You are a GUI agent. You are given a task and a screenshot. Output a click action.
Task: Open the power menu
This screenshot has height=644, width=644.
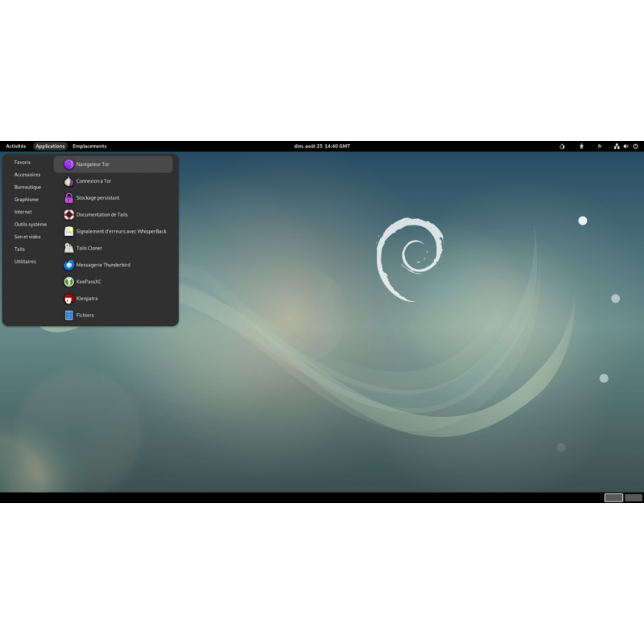(636, 146)
